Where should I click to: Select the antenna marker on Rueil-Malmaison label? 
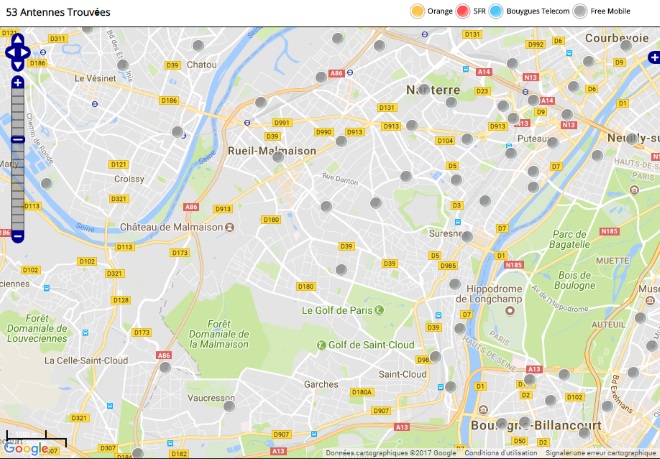pos(278,157)
